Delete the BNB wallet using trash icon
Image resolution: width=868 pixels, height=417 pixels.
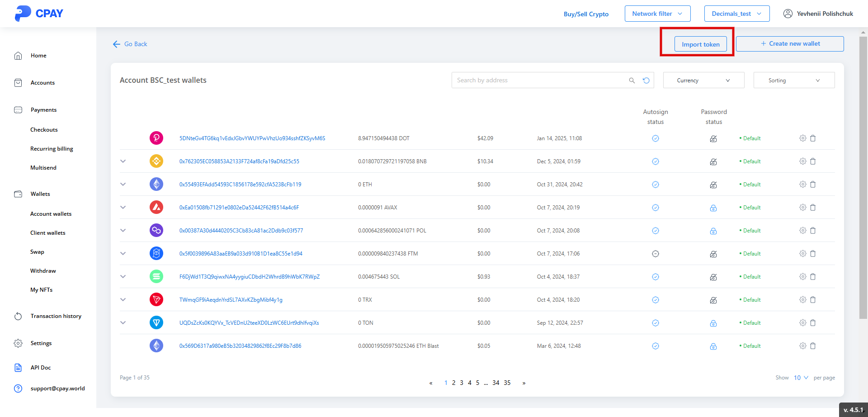(813, 161)
